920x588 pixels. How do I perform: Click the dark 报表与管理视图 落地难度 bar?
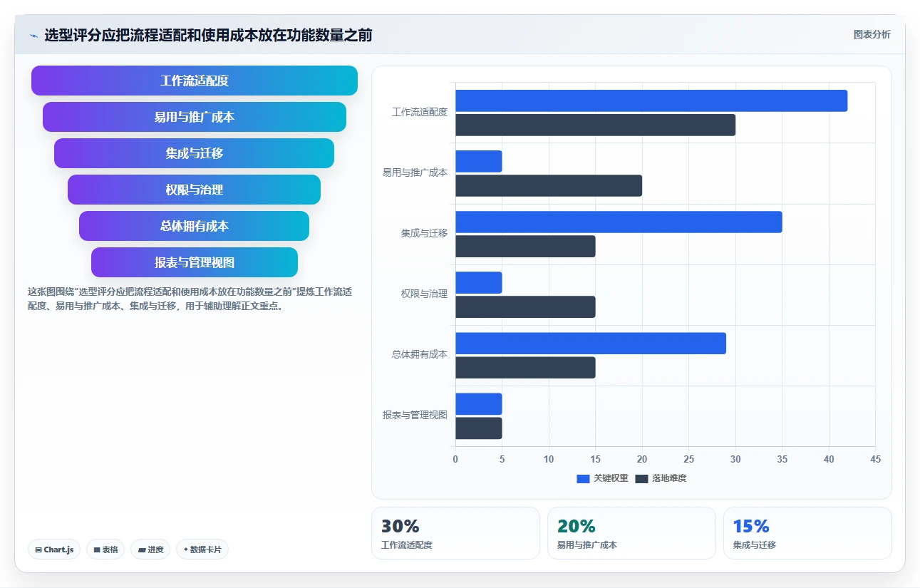click(479, 428)
